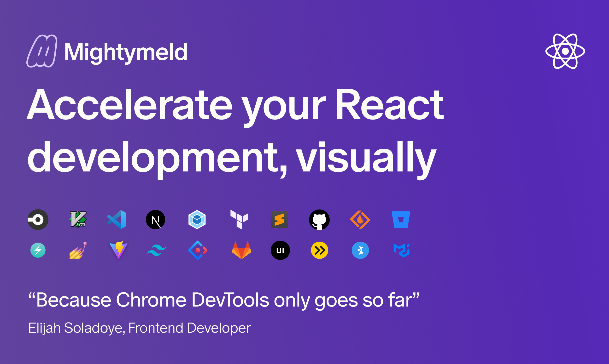The height and width of the screenshot is (364, 609).
Task: Click the black UI circle icon
Action: 280,250
